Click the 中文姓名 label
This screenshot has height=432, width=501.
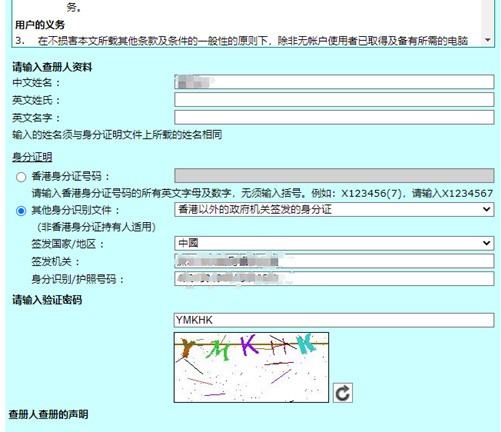tap(36, 82)
